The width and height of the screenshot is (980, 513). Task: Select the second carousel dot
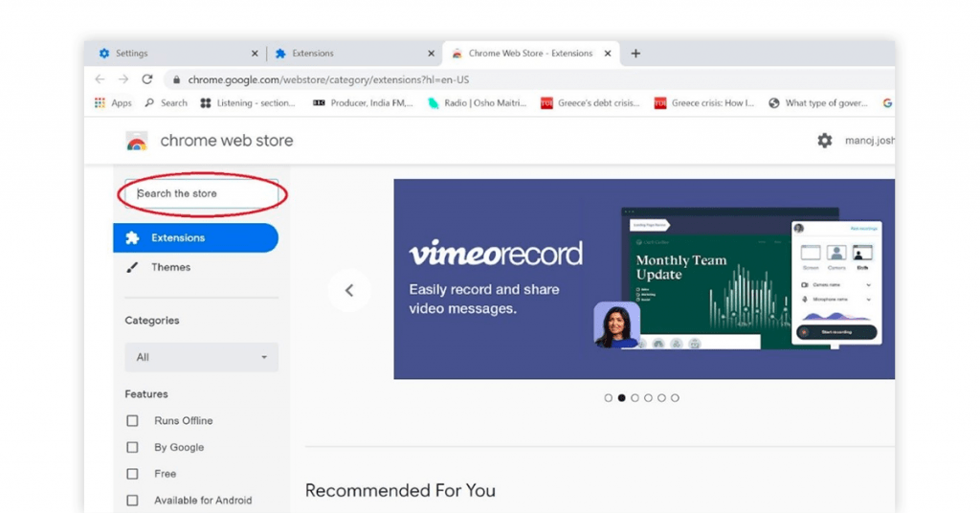tap(621, 398)
